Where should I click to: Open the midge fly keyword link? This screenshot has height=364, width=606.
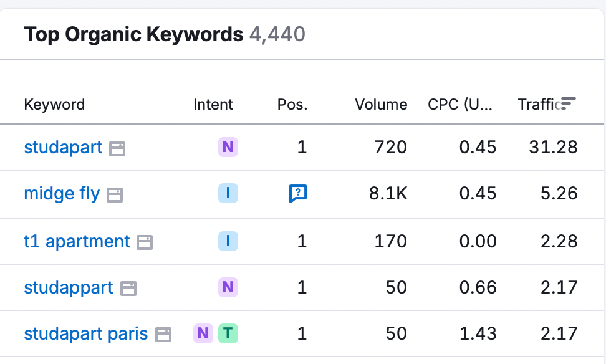(62, 194)
